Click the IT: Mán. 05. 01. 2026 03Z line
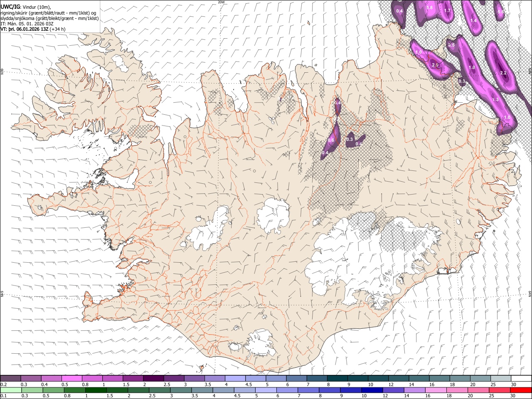This screenshot has height=399, width=532. (x=27, y=24)
